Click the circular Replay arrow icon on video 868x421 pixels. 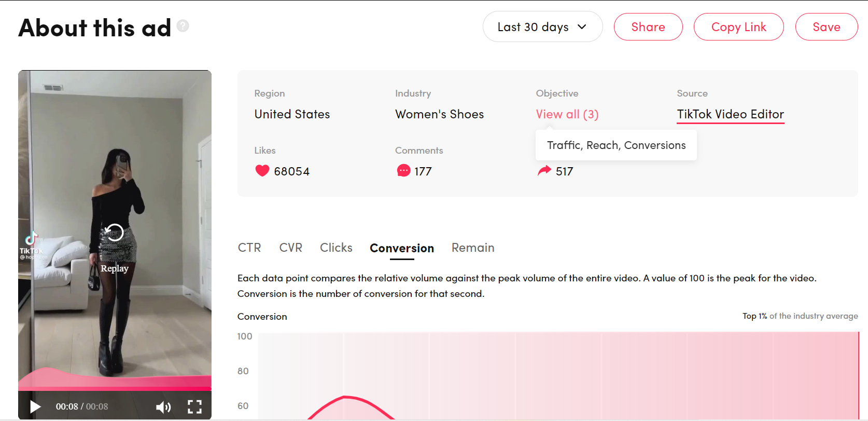tap(114, 232)
